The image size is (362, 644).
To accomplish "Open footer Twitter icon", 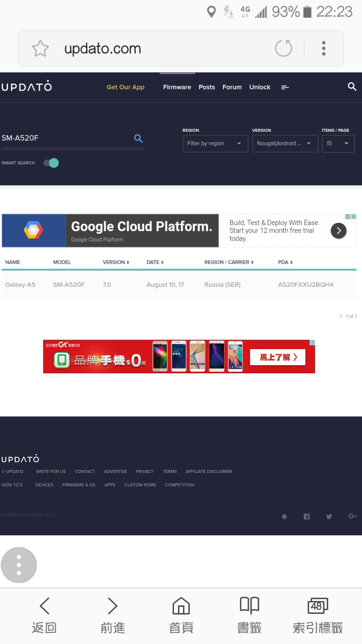I will pos(329,516).
